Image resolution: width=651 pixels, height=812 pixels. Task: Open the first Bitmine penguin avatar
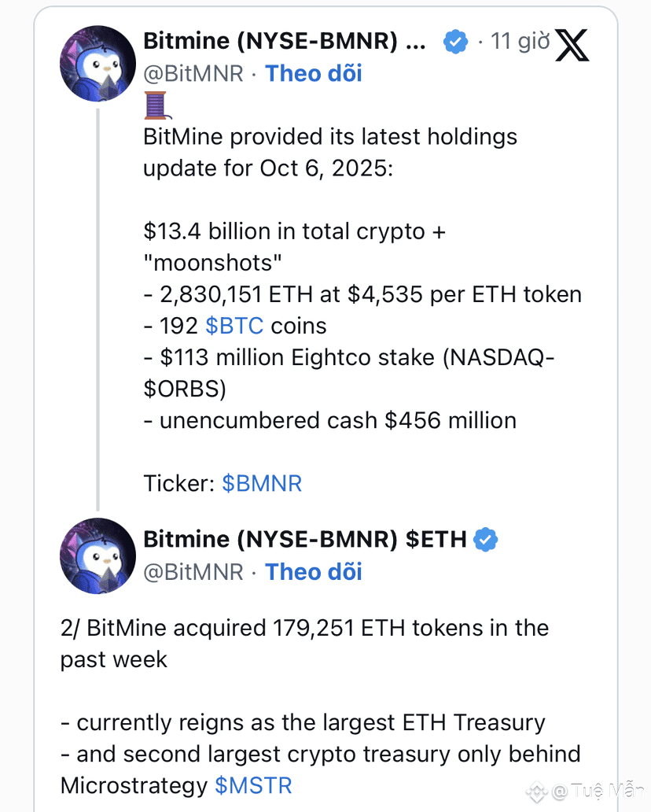(98, 63)
